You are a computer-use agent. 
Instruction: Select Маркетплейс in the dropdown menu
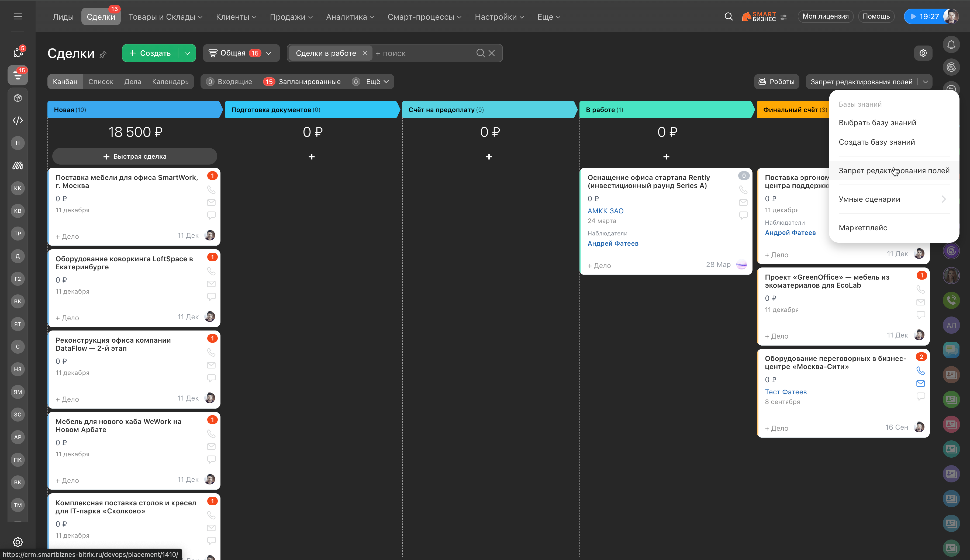(x=863, y=228)
